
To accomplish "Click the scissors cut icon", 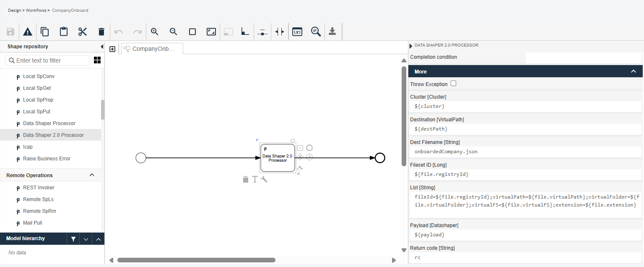I will tap(82, 32).
